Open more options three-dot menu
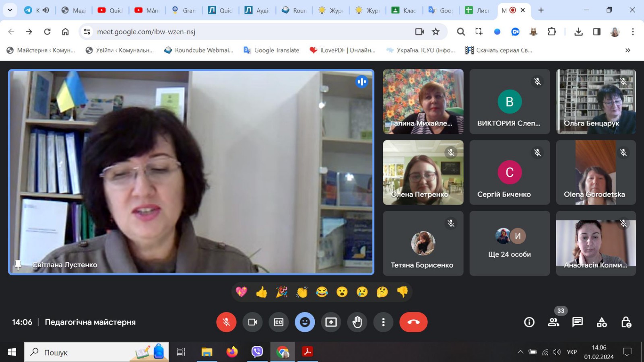 coord(383,322)
